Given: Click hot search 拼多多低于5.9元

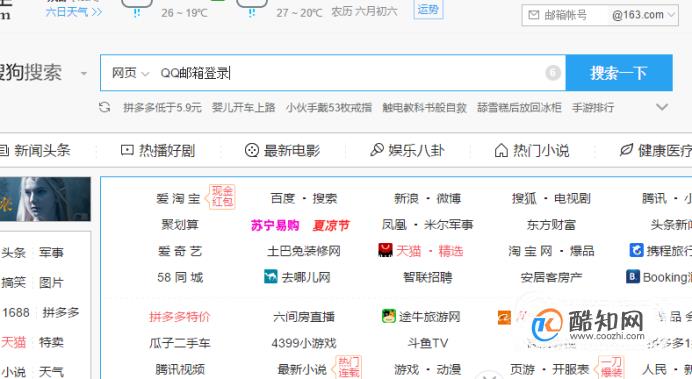Looking at the screenshot, I should [162, 107].
